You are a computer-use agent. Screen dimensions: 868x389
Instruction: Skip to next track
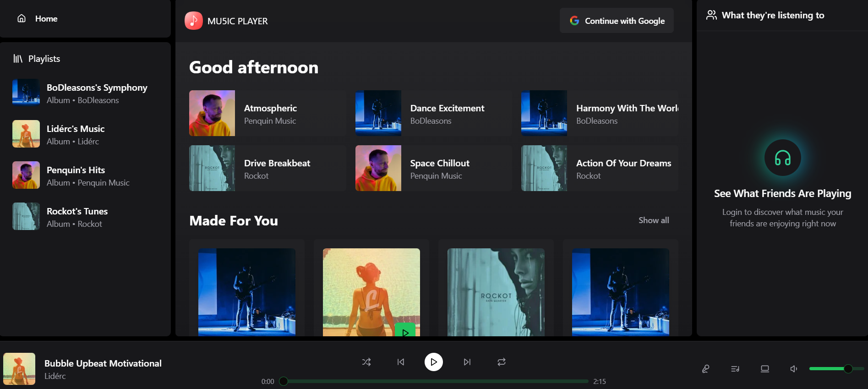click(x=467, y=362)
